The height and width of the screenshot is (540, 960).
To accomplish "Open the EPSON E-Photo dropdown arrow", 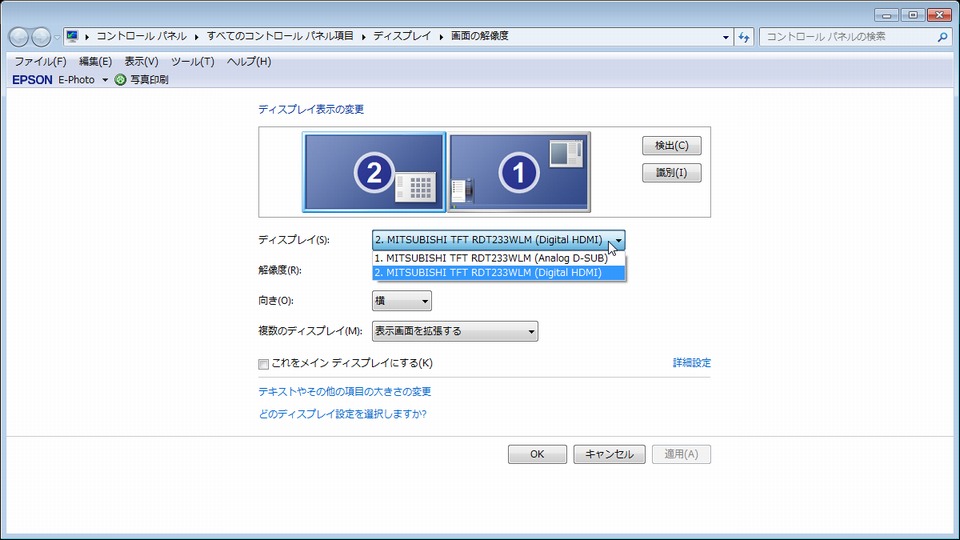I will 105,80.
